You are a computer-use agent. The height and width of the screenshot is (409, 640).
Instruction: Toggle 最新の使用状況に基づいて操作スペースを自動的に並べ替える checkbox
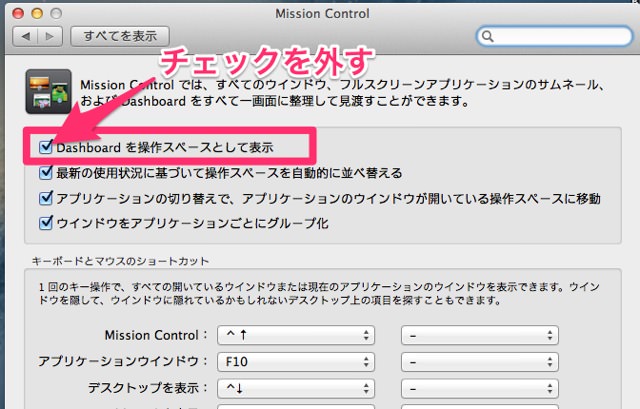pos(46,173)
